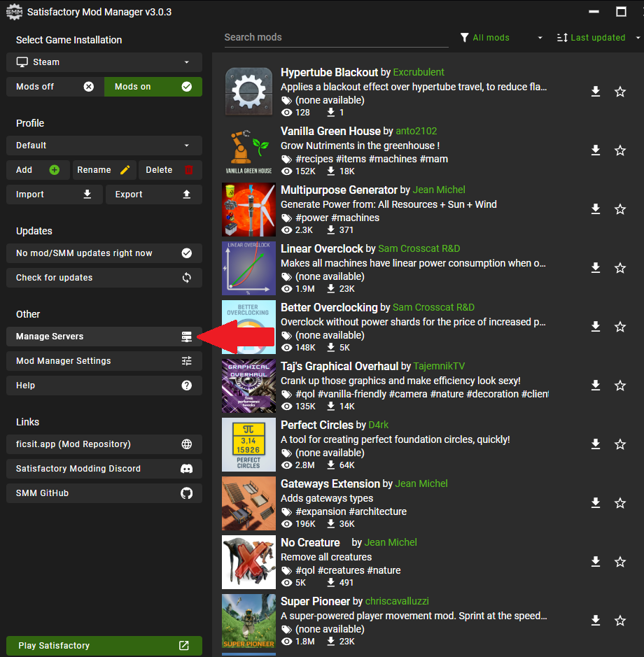
Task: Rename the current profile
Action: (x=104, y=170)
